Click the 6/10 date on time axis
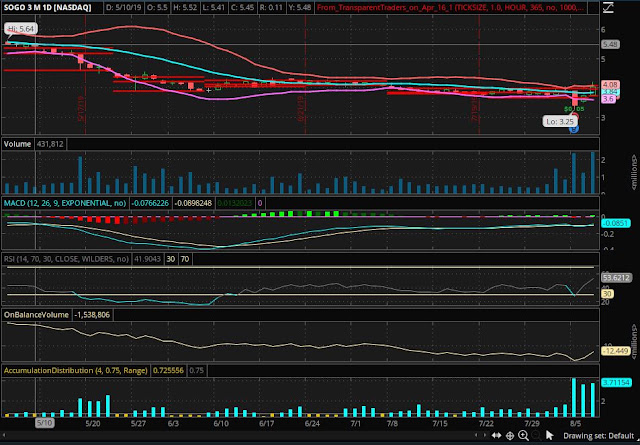640x445 pixels. (221, 423)
